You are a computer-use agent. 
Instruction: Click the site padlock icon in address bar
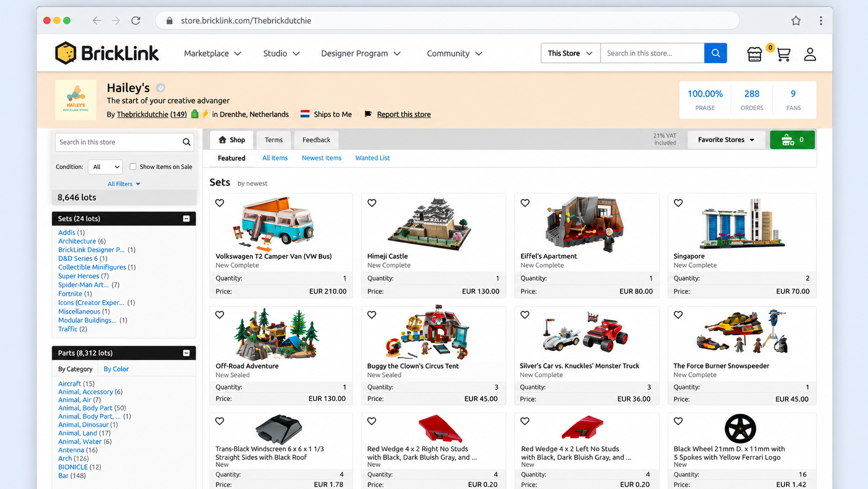pyautogui.click(x=169, y=21)
